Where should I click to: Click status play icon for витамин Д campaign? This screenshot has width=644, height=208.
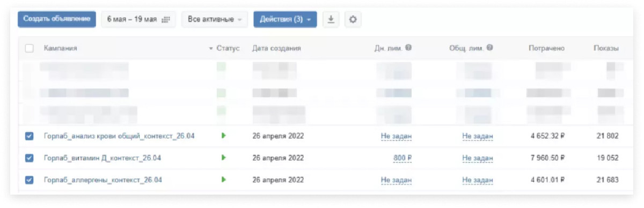223,158
